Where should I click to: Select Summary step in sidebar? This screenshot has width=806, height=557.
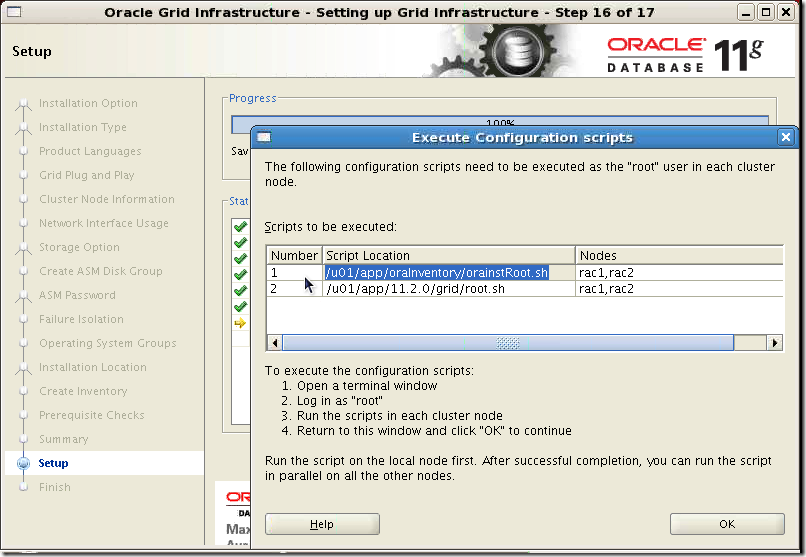pos(64,439)
